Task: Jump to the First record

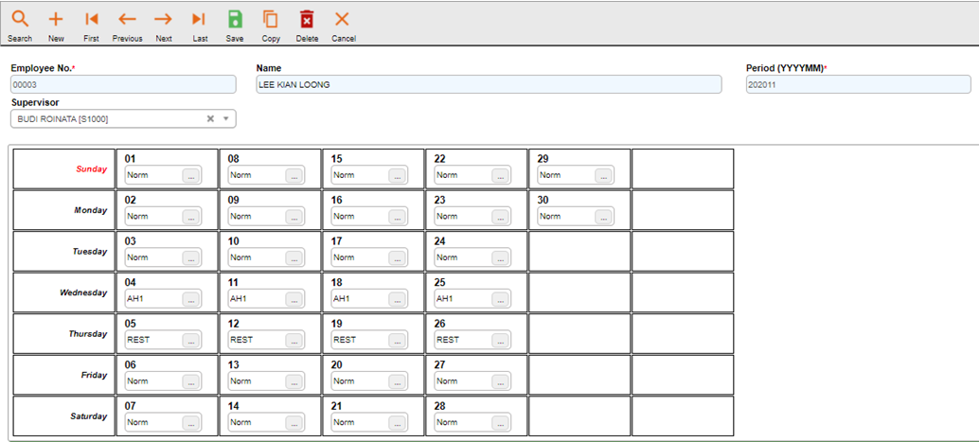Action: coord(91,20)
